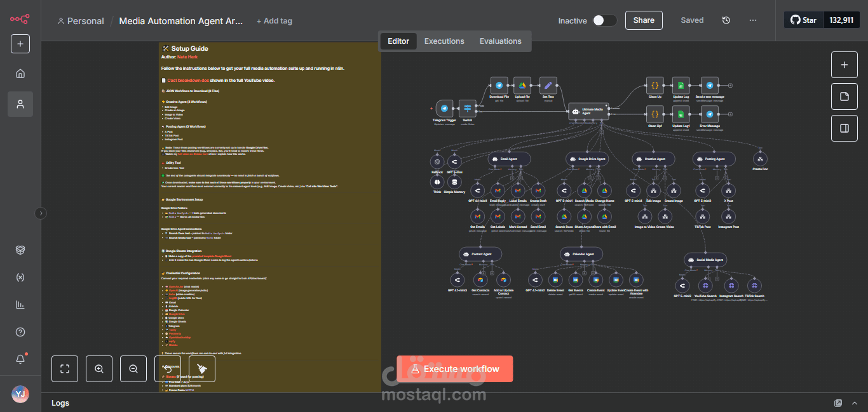The image size is (868, 412).
Task: Select the Upload file Google Drive node
Action: (522, 86)
